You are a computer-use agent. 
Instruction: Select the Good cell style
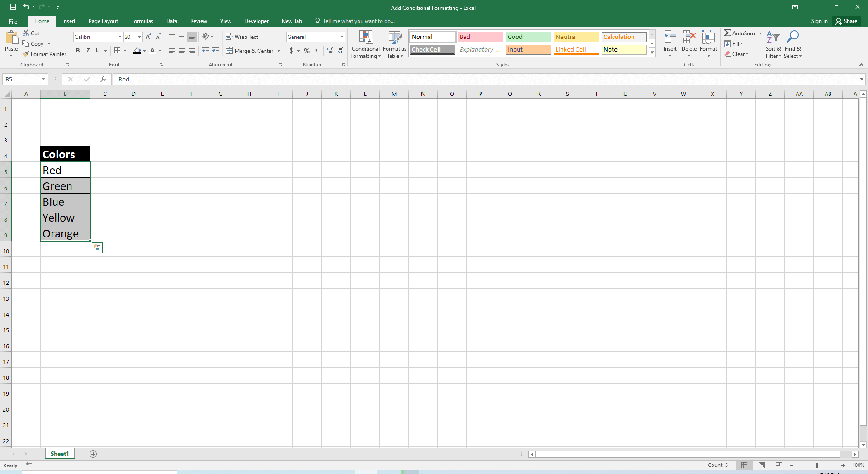coord(528,37)
